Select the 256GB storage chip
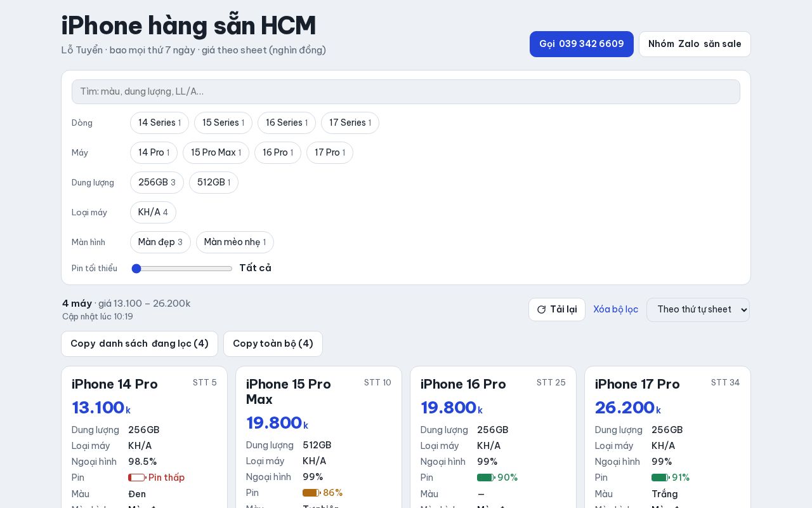The height and width of the screenshot is (508, 812). click(157, 182)
